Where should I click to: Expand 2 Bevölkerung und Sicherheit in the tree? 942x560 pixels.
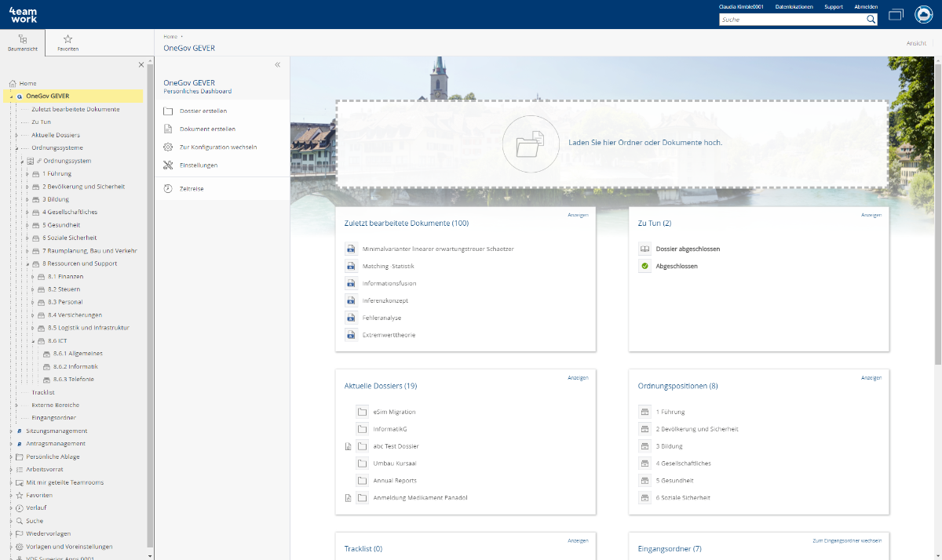(x=27, y=187)
